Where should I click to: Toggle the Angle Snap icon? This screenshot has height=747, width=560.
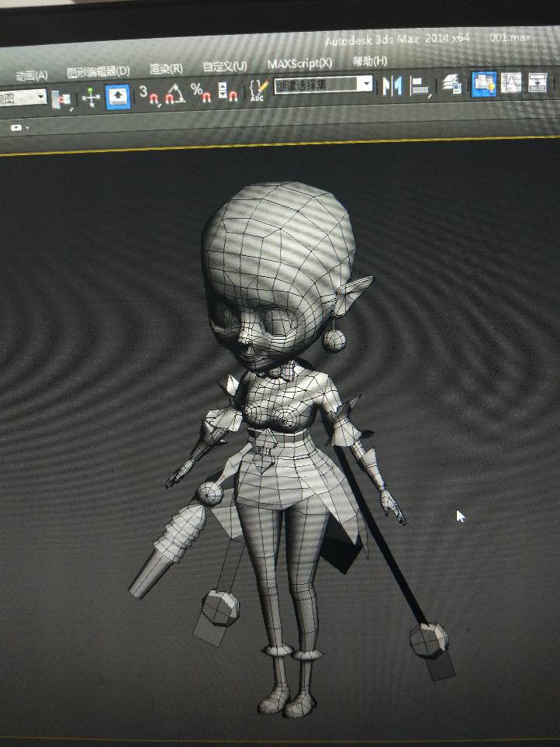[x=175, y=93]
